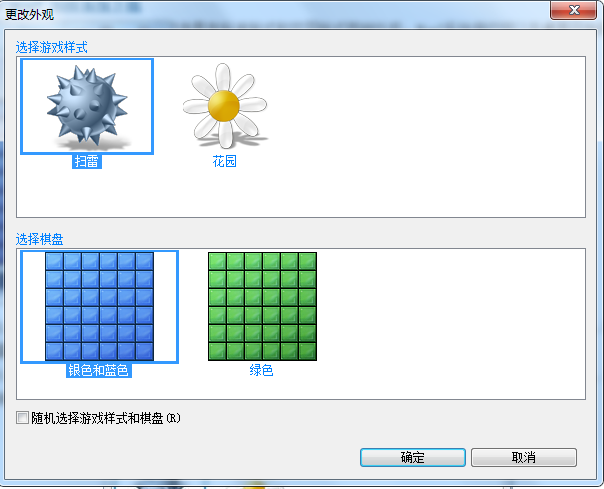Screen dimensions: 604x489
Task: Pick the blue tiled board thumbnail
Action: pyautogui.click(x=99, y=307)
